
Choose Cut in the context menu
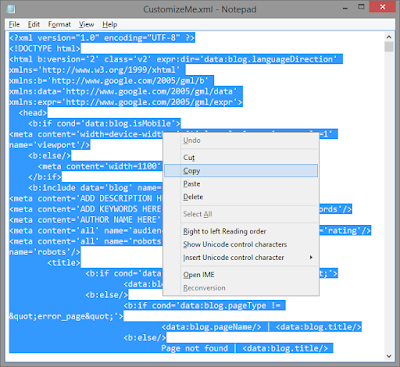coord(241,157)
